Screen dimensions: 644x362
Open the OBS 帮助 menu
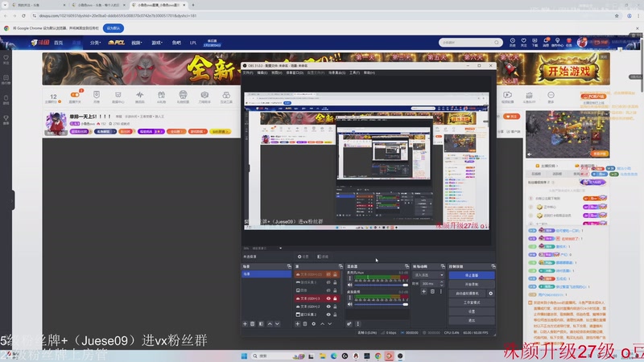[369, 72]
